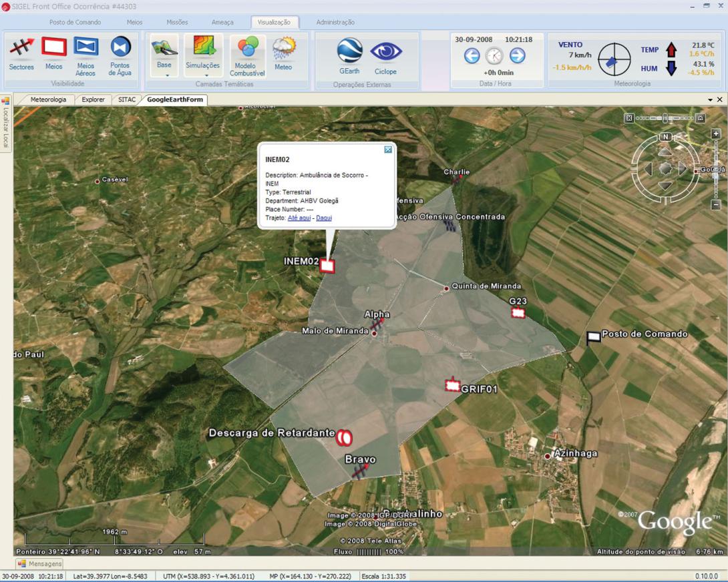728x582 pixels.
Task: Open Administração ribbon tab
Action: pos(335,22)
